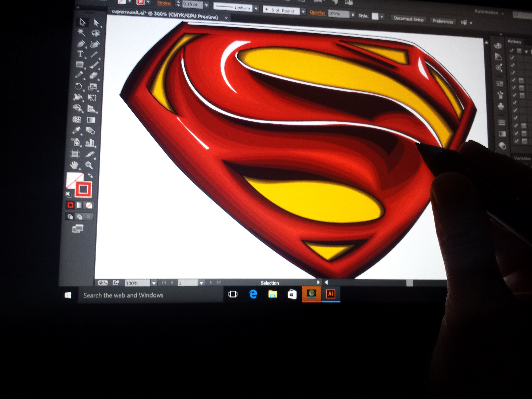Select the Pencil tool

[79, 75]
